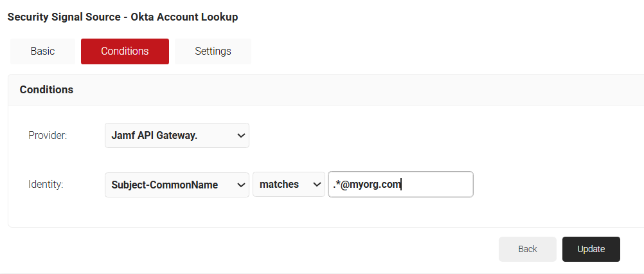Click the chevron arrow on Provider select
This screenshot has height=274, width=644.
tap(241, 136)
